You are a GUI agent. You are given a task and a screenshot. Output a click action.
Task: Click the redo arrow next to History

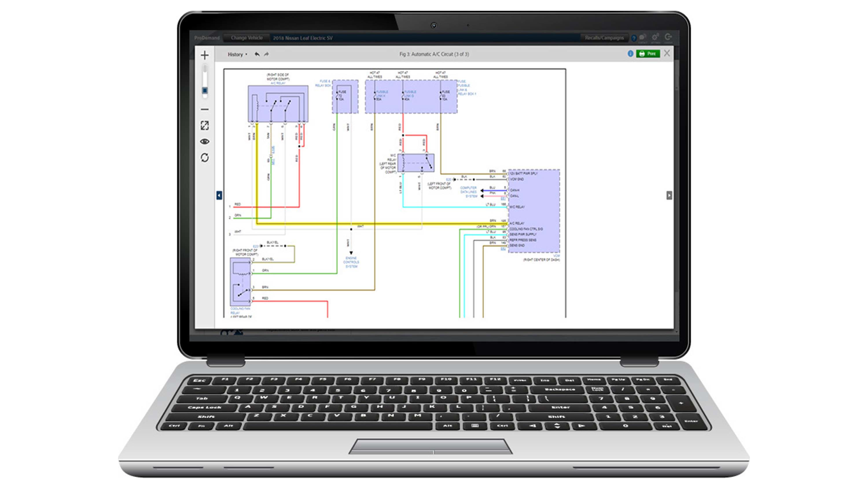pyautogui.click(x=266, y=54)
